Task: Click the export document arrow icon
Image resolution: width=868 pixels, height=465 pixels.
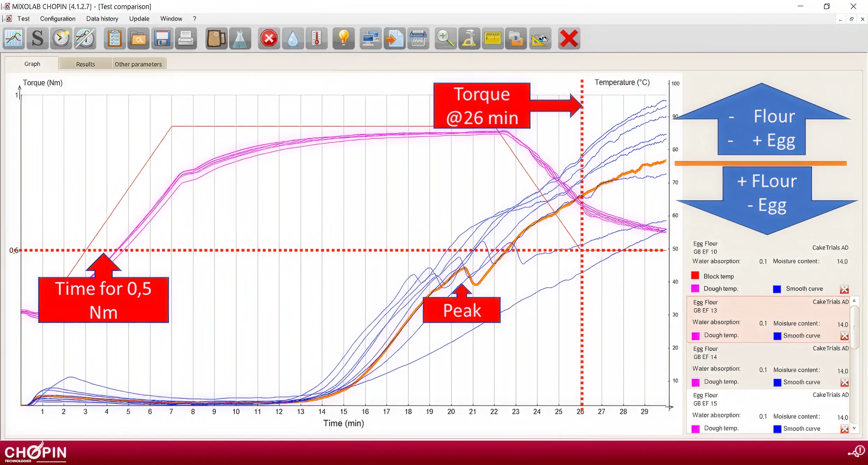Action: coord(395,38)
